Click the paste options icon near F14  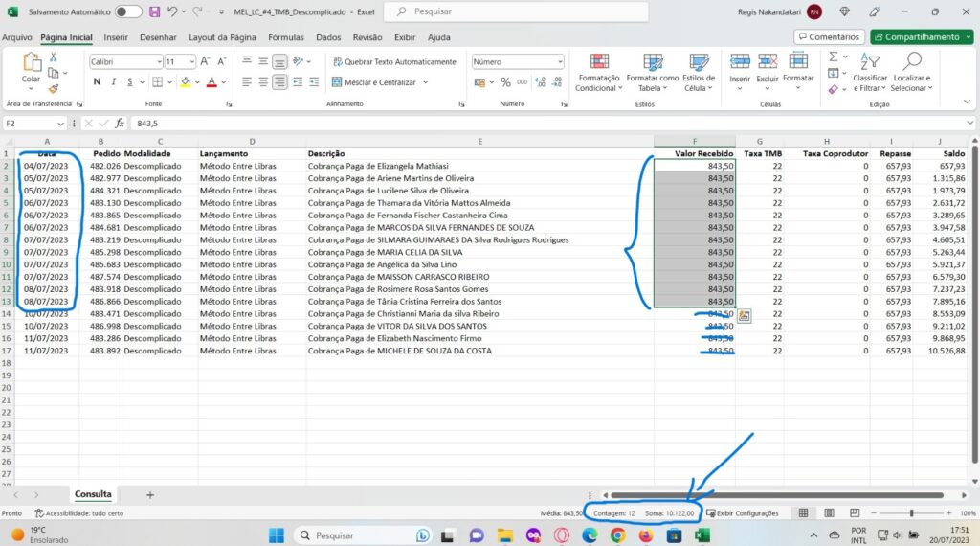(x=744, y=316)
